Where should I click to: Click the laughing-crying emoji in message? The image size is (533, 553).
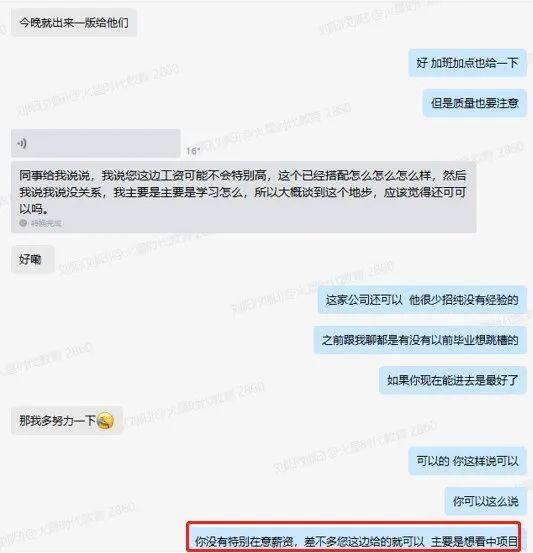click(105, 420)
